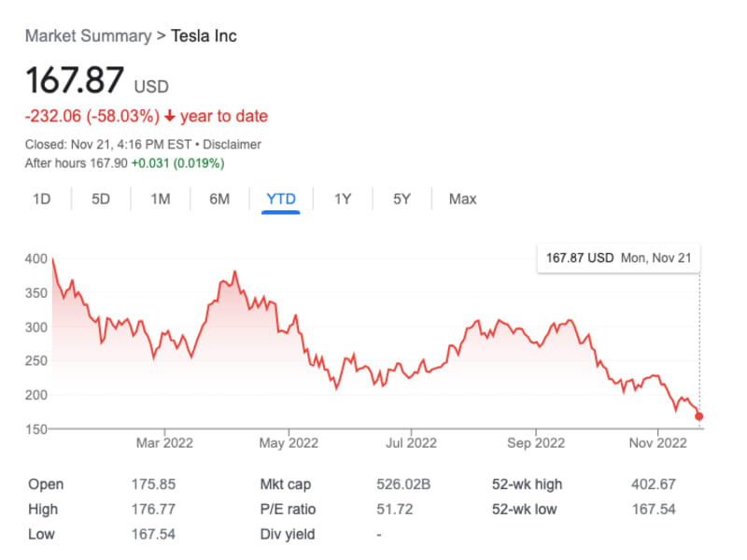Open the 6M chart range tab
Viewport: 747px width, 560px height.
pyautogui.click(x=219, y=199)
